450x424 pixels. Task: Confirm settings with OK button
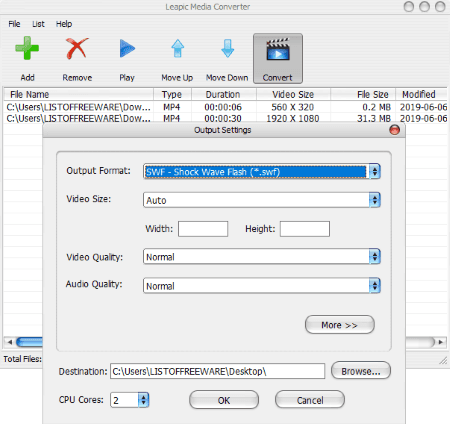click(224, 400)
